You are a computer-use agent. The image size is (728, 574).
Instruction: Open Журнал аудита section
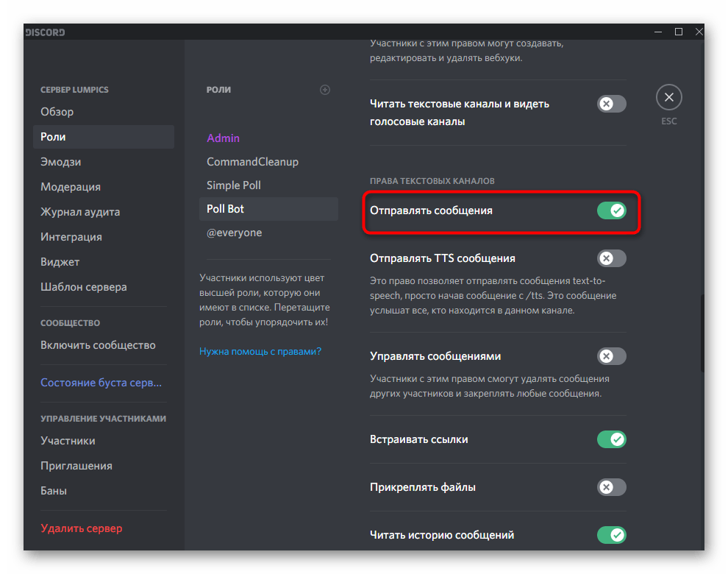(104, 212)
